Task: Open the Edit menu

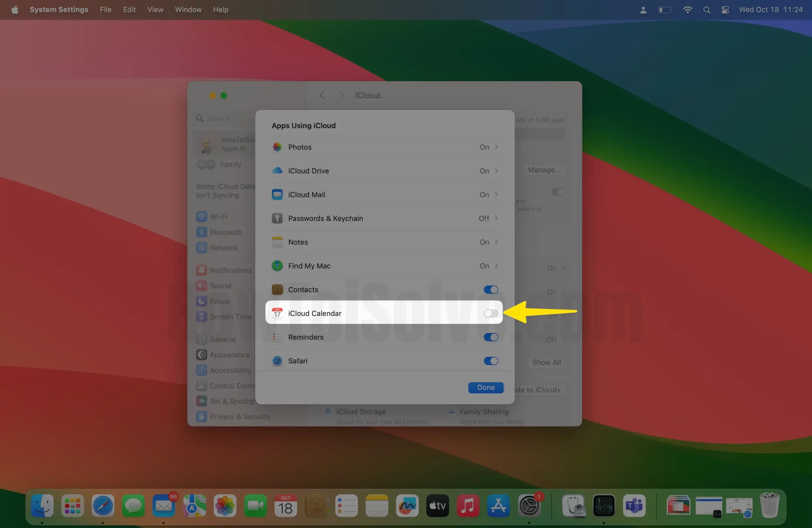Action: [x=129, y=10]
